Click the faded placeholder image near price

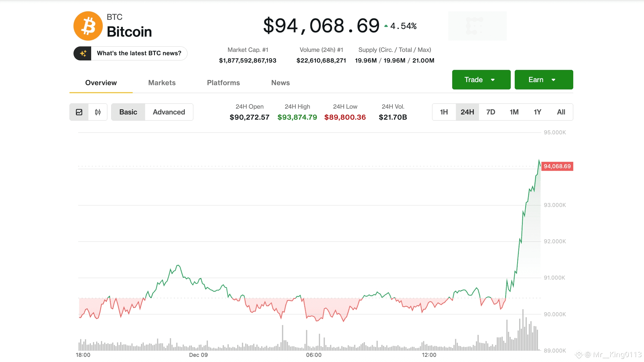[x=477, y=26]
